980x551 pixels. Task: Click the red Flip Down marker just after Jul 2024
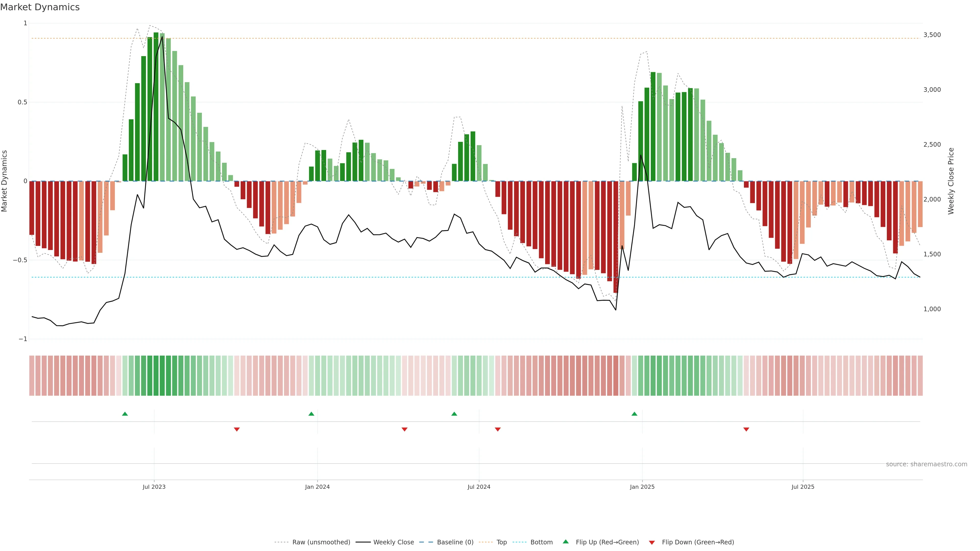(498, 429)
